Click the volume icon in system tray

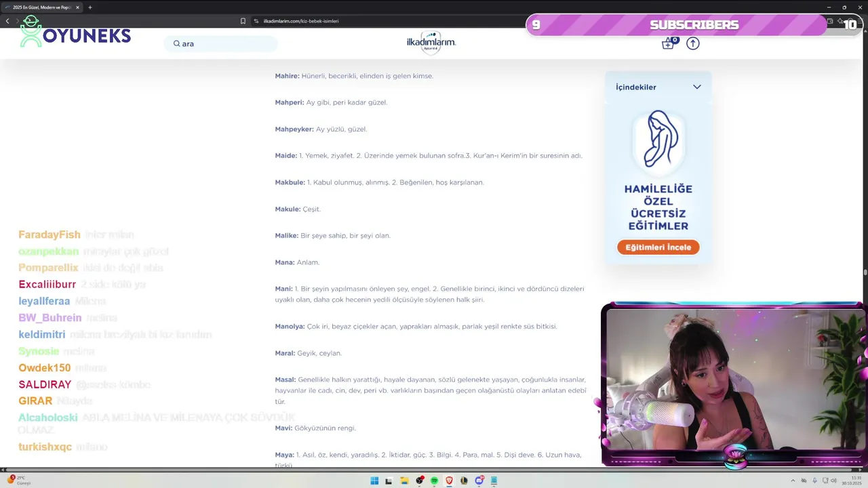pyautogui.click(x=833, y=481)
